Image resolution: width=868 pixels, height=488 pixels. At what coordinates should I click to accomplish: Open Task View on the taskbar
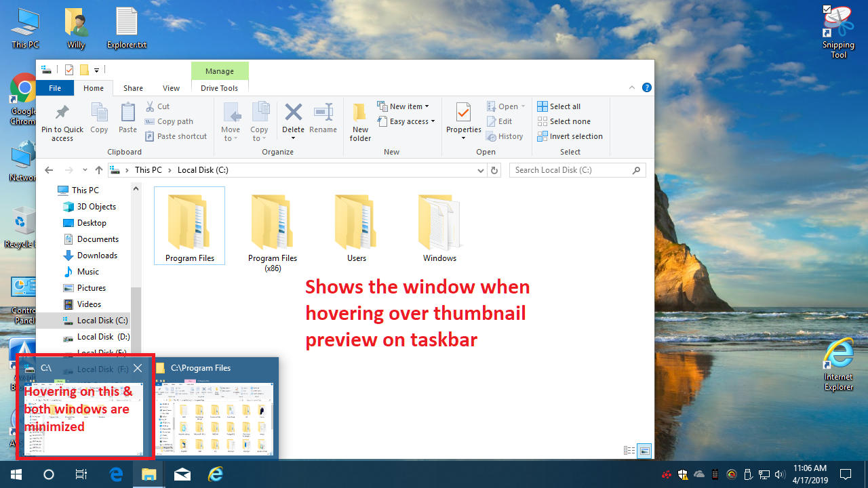pos(81,474)
